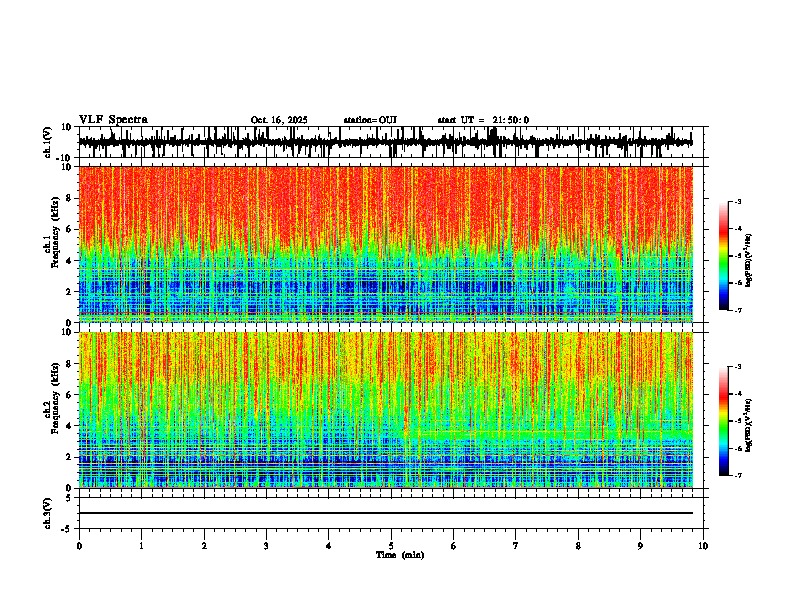Click the 'VLF Spectra' plot title

pos(113,120)
